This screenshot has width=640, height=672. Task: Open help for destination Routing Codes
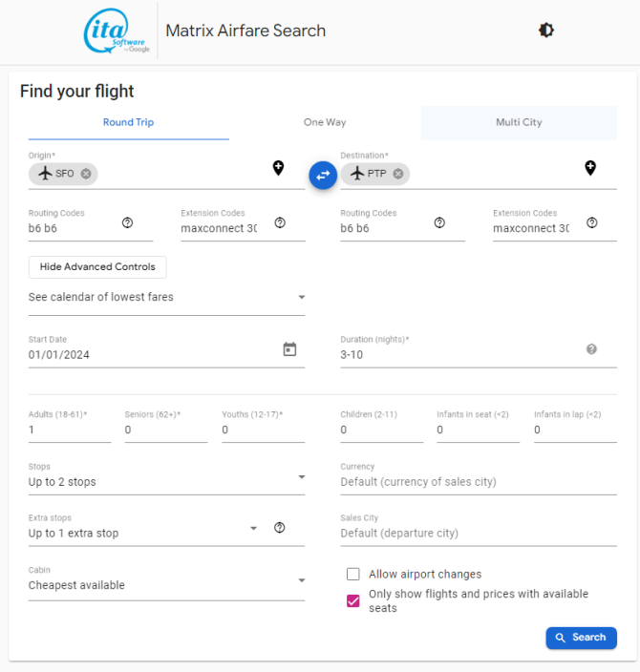coord(439,222)
